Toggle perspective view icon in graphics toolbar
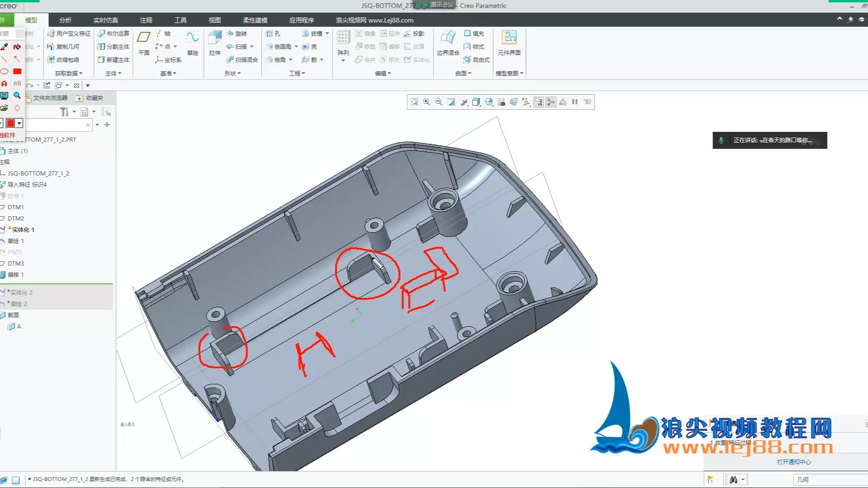This screenshot has height=488, width=868. click(513, 102)
